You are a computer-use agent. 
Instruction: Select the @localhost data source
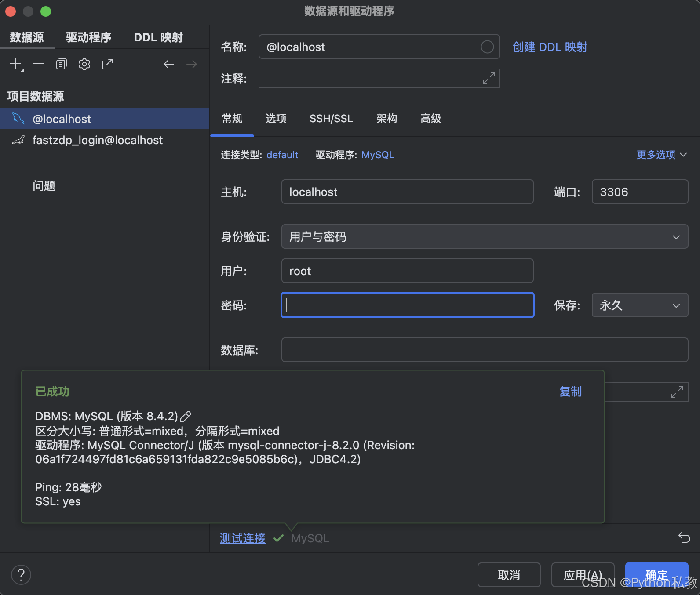point(105,119)
